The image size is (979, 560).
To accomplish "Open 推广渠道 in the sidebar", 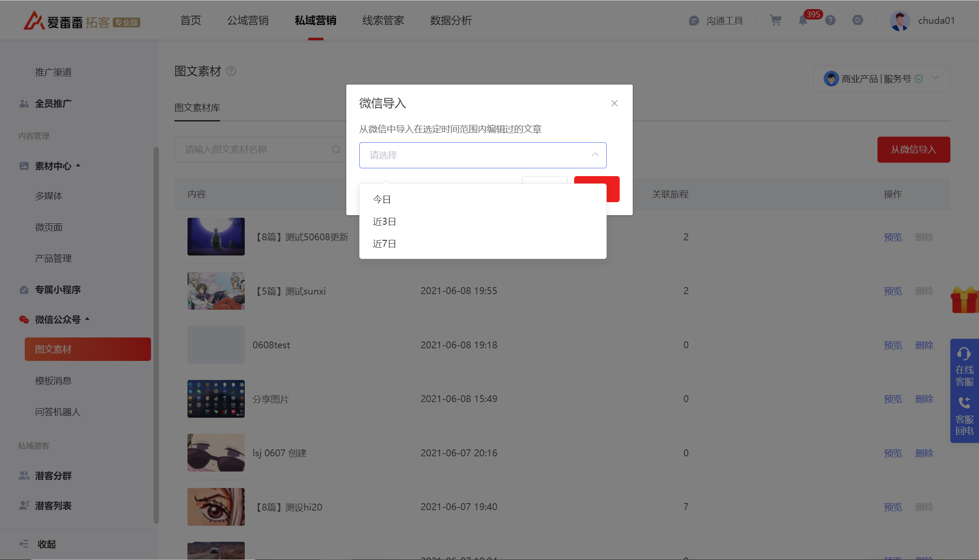I will [53, 72].
